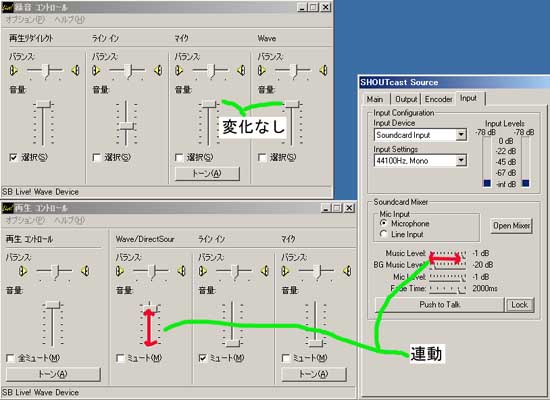Click right speaker icon of playback ライン イン
The height and width of the screenshot is (400, 550).
pyautogui.click(x=265, y=271)
